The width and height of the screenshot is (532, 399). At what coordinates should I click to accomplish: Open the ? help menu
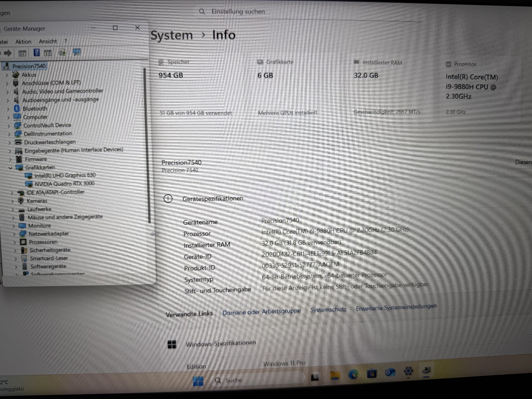tap(66, 41)
